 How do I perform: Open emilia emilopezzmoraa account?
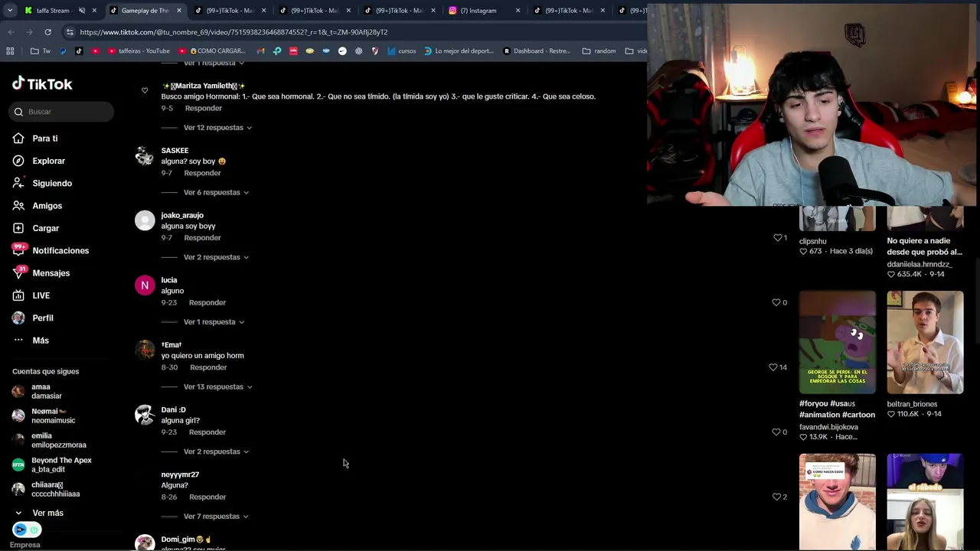(49, 440)
